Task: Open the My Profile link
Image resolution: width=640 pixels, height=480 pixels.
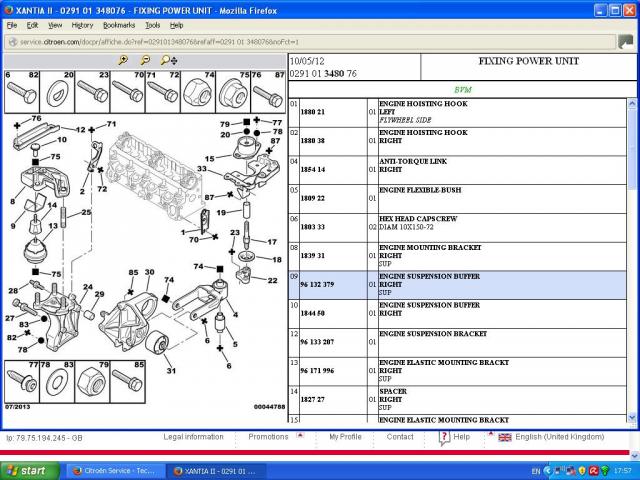Action: coord(345,437)
